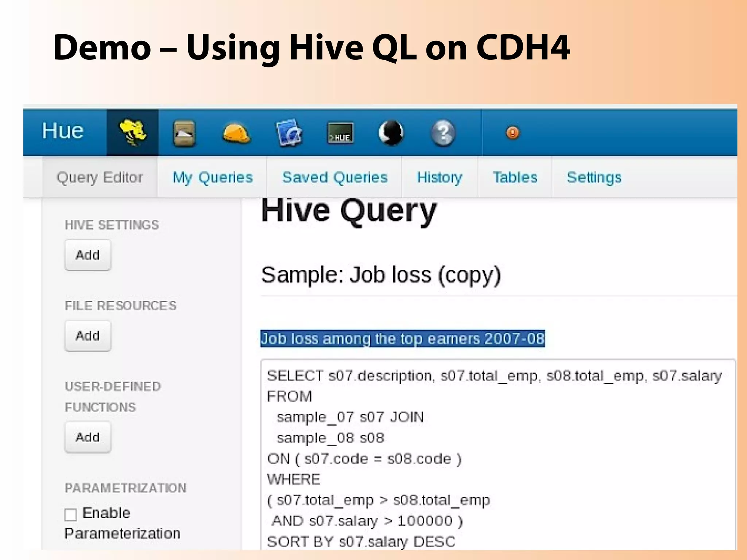
Task: Click the 'Sample: Job loss (copy)' query title
Action: point(381,275)
